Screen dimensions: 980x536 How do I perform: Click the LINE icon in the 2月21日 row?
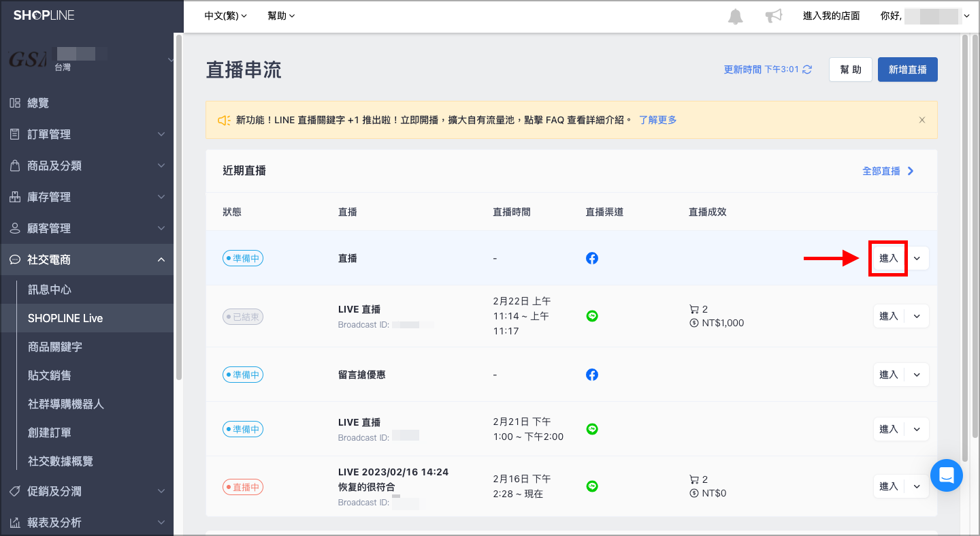[592, 429]
